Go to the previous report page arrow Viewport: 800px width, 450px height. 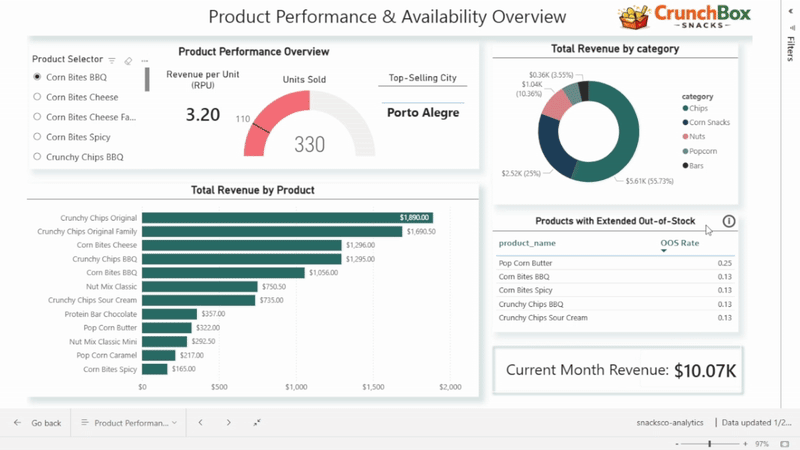tap(200, 423)
